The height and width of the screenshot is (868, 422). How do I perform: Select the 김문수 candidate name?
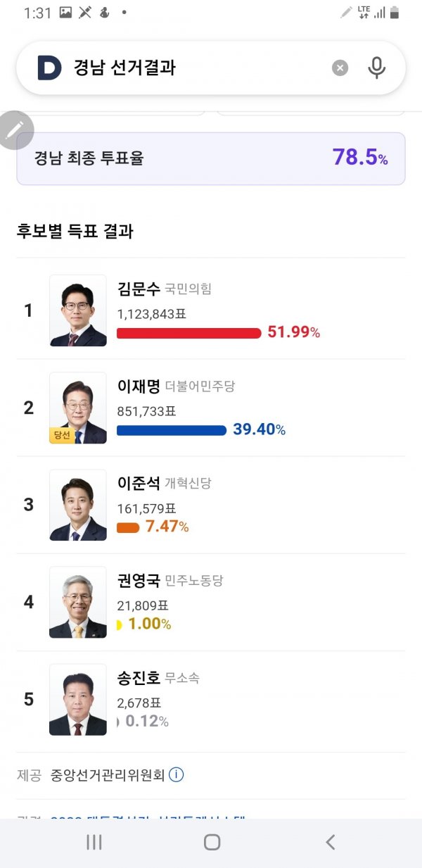point(139,289)
